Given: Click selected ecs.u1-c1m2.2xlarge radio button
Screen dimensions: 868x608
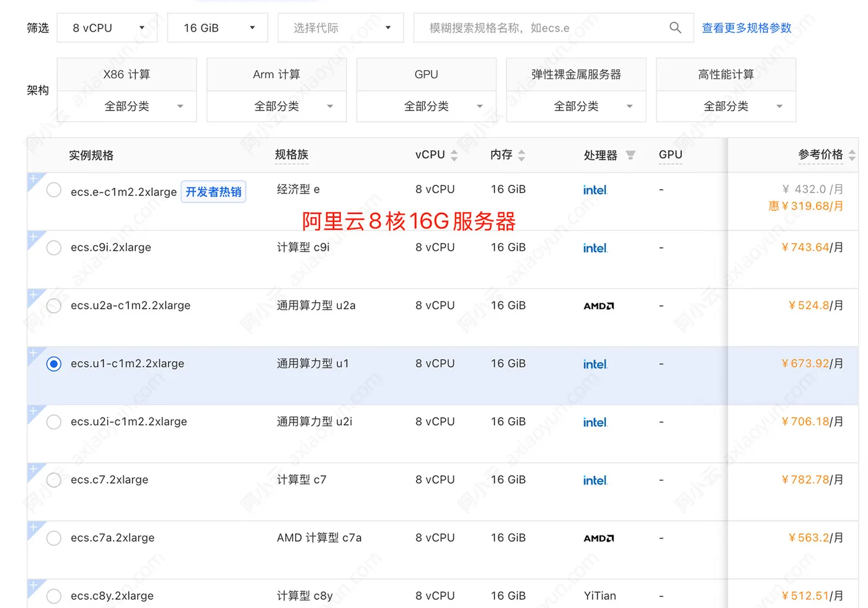Looking at the screenshot, I should (x=54, y=364).
